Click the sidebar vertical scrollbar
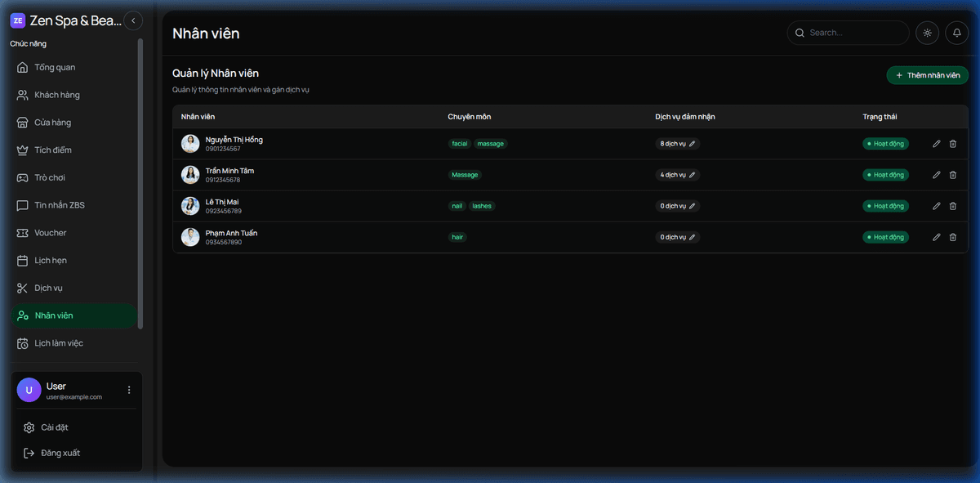The width and height of the screenshot is (980, 483). (x=140, y=180)
